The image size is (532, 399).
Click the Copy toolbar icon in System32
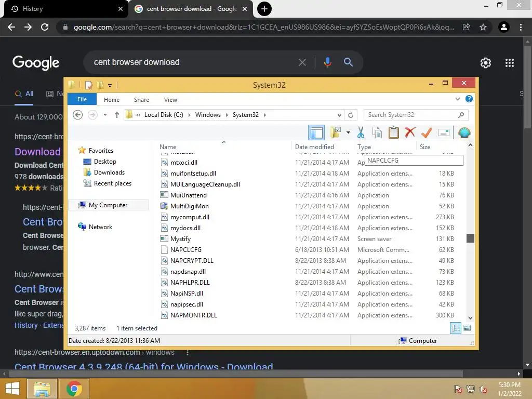(x=377, y=132)
